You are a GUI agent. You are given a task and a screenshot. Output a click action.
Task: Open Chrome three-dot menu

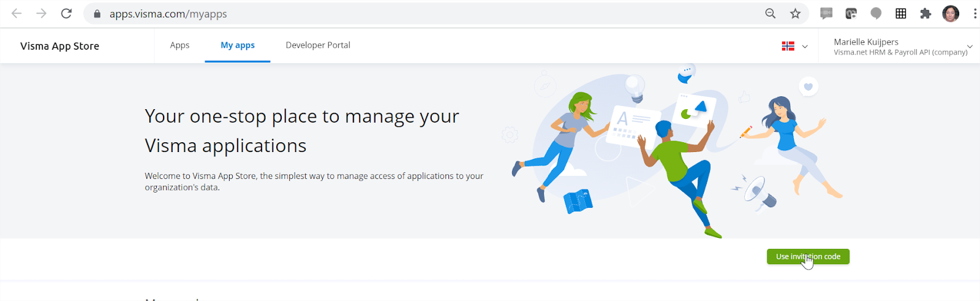[x=974, y=13]
